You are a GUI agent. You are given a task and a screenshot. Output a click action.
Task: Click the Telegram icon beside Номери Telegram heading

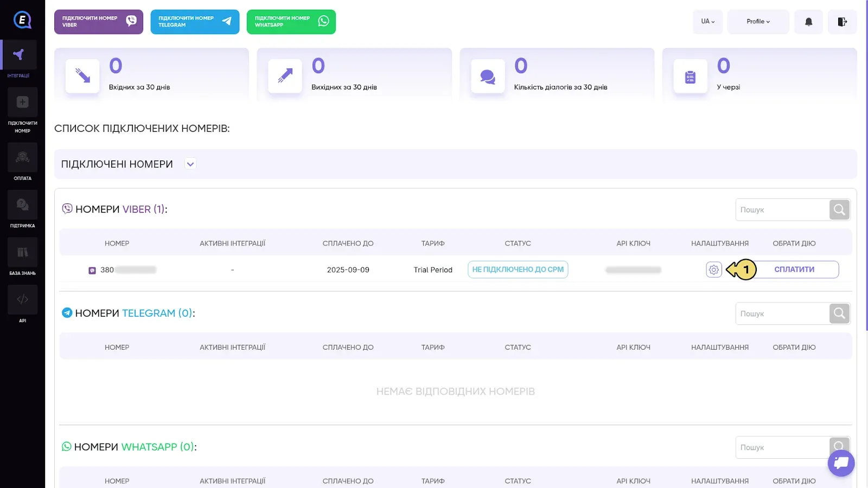[x=67, y=313]
